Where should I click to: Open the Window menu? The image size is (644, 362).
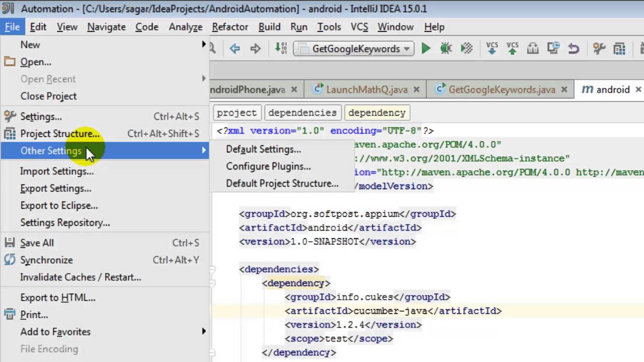click(395, 27)
